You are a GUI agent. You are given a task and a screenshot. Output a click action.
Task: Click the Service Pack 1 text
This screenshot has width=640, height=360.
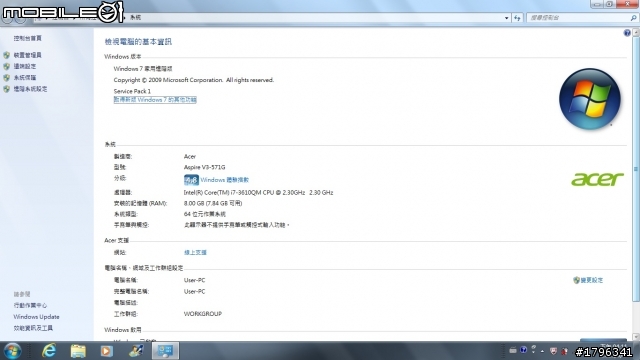pos(132,91)
